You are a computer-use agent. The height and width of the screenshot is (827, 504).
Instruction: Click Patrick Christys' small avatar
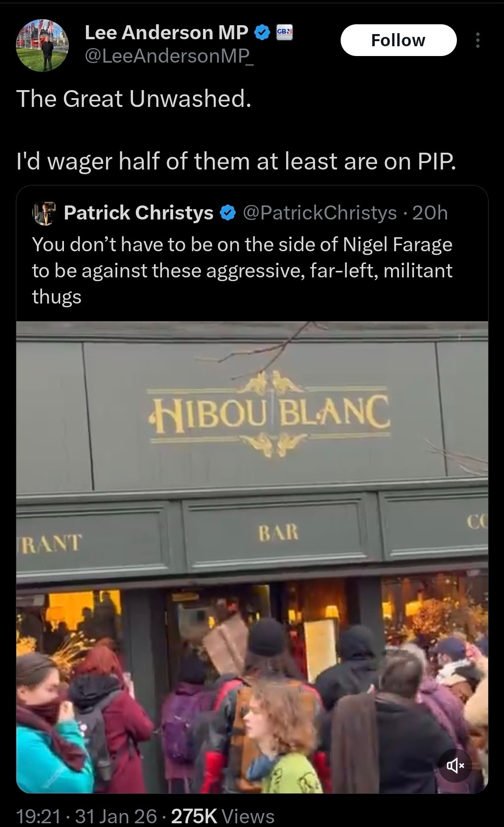(x=44, y=213)
